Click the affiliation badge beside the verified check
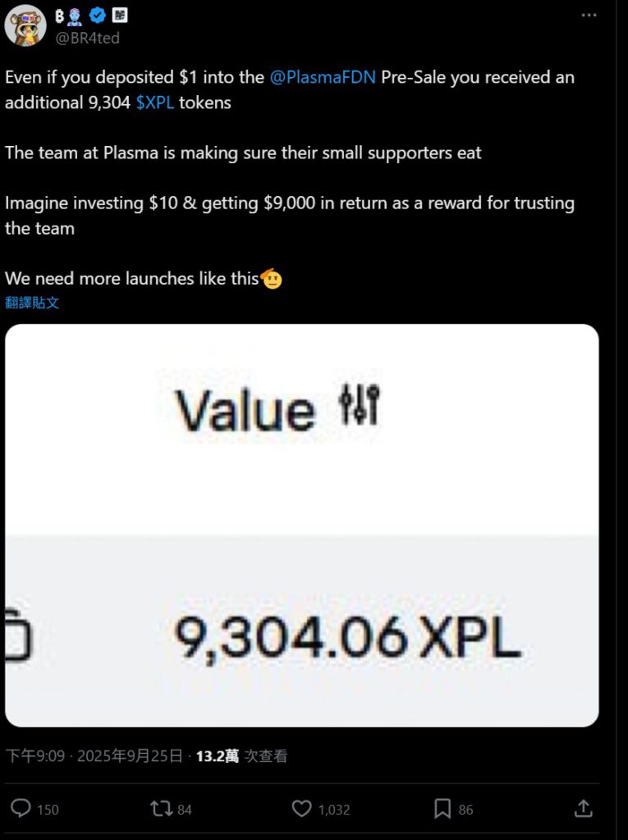628x840 pixels. [x=119, y=15]
